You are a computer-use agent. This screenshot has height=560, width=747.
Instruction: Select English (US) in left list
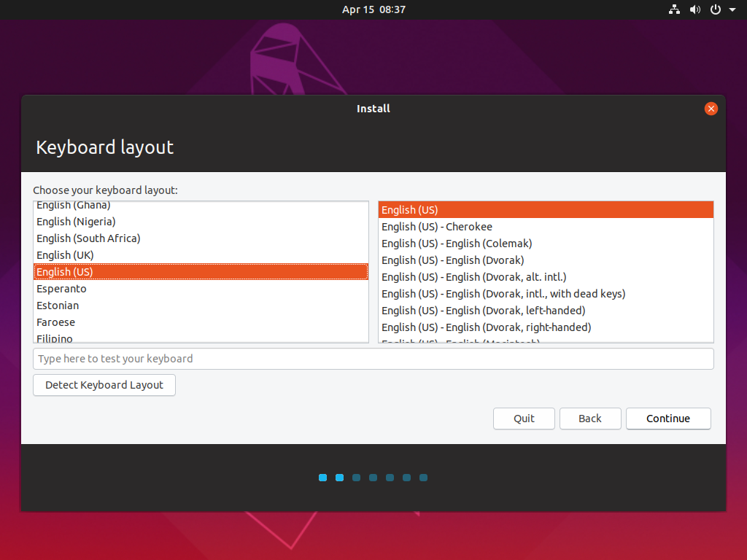201,271
